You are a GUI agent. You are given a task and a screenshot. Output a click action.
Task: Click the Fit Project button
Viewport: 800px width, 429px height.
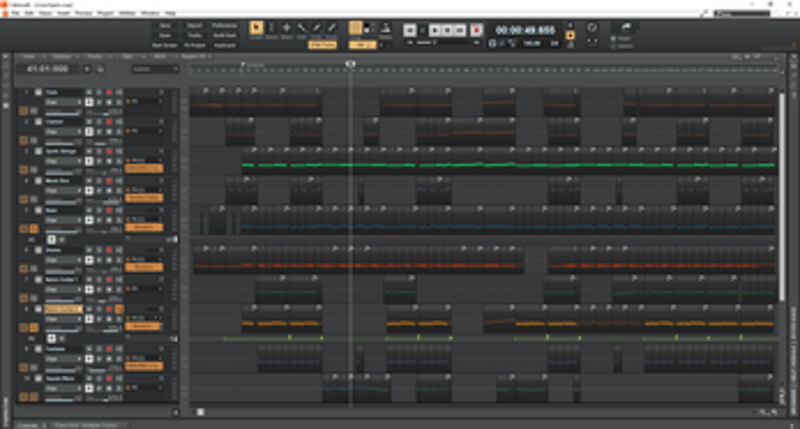(194, 45)
